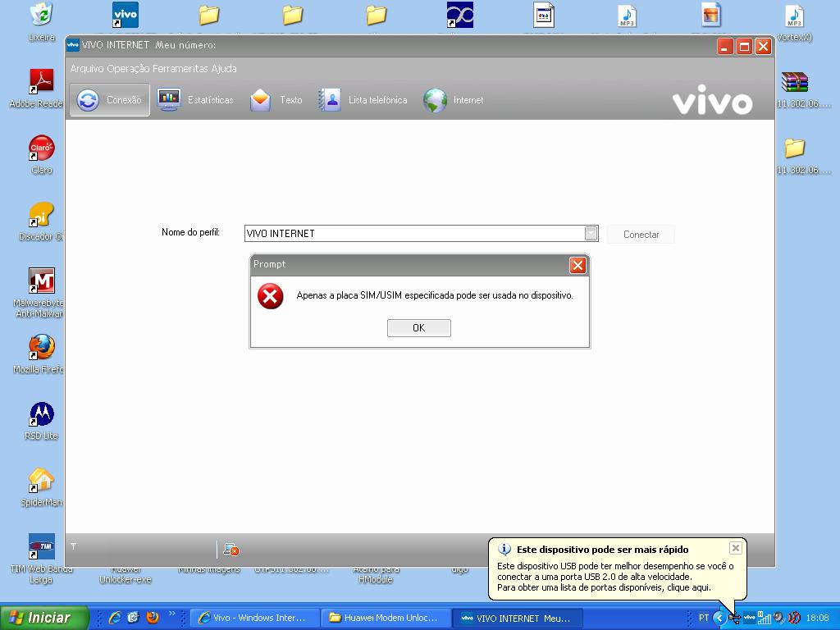Click VIVO INTERNET taskbar button
This screenshot has width=840, height=630.
pyautogui.click(x=517, y=619)
